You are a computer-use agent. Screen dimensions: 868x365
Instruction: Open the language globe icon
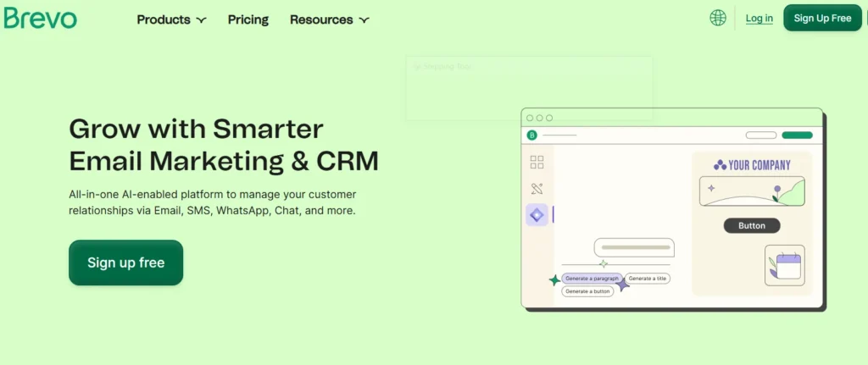tap(717, 18)
